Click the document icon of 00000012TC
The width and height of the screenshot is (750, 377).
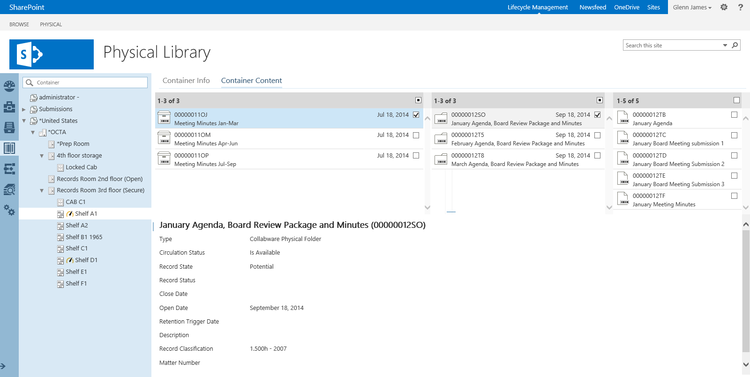(622, 138)
